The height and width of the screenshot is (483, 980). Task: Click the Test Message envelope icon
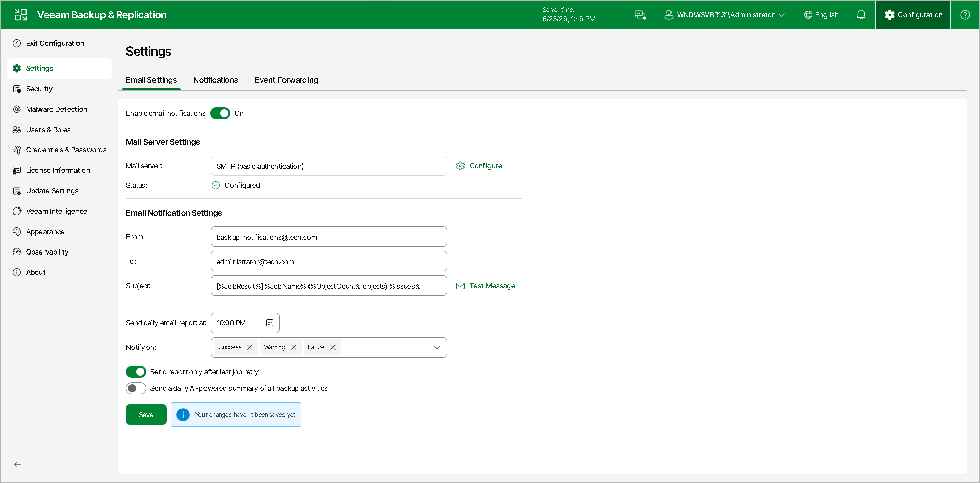pyautogui.click(x=460, y=286)
